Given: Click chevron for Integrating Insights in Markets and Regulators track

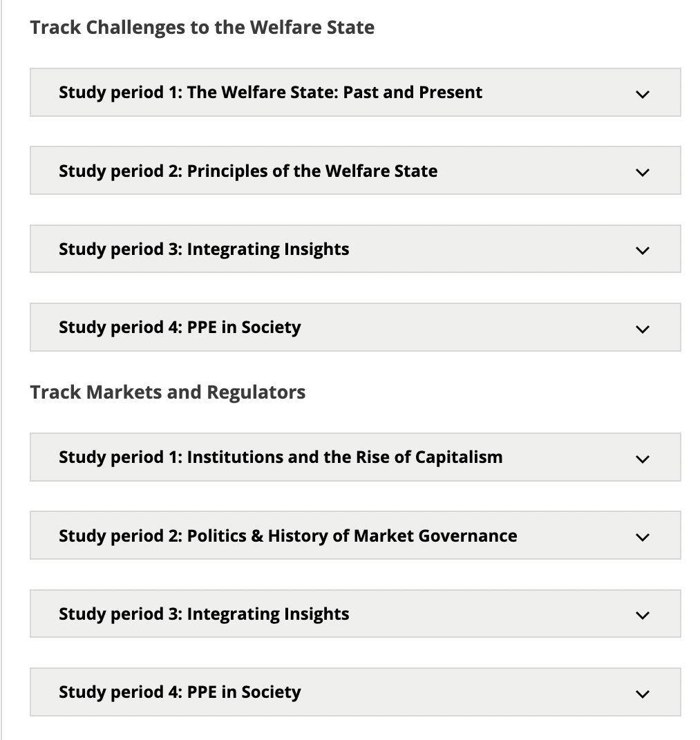Looking at the screenshot, I should click(643, 615).
